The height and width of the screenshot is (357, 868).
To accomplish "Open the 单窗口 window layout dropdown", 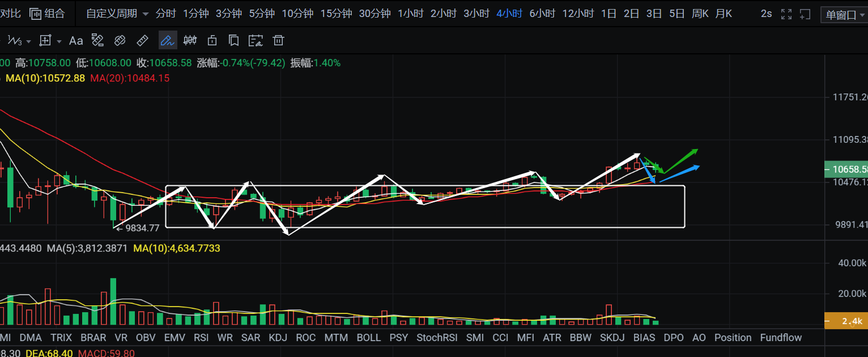I will click(x=844, y=15).
